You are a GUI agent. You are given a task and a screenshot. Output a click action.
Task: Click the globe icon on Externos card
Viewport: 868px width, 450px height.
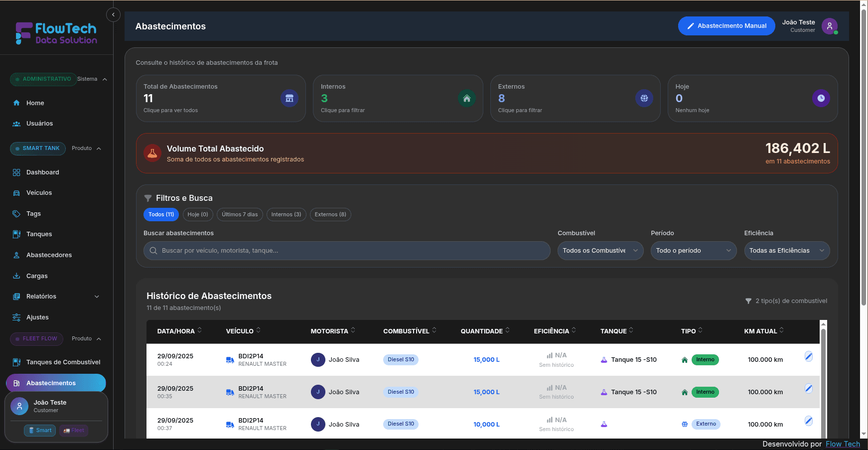coord(644,98)
